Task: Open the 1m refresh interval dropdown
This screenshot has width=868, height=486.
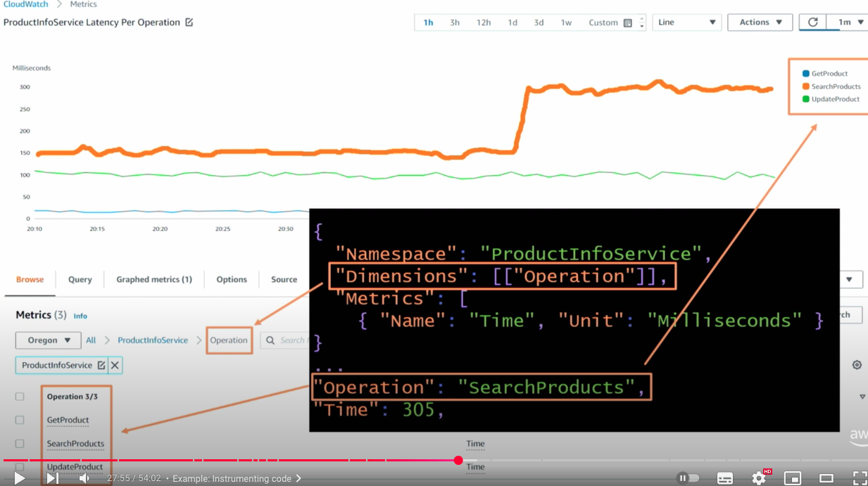Action: [x=847, y=23]
